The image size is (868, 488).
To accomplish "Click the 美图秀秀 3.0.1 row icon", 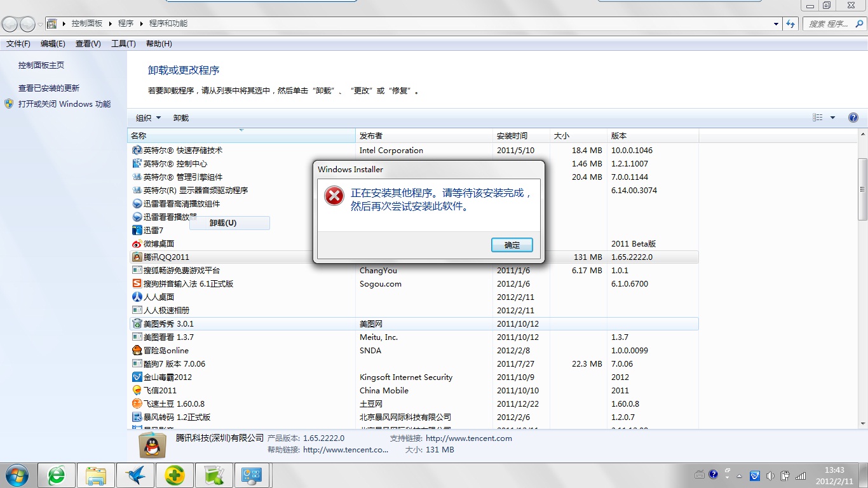I will coord(137,324).
